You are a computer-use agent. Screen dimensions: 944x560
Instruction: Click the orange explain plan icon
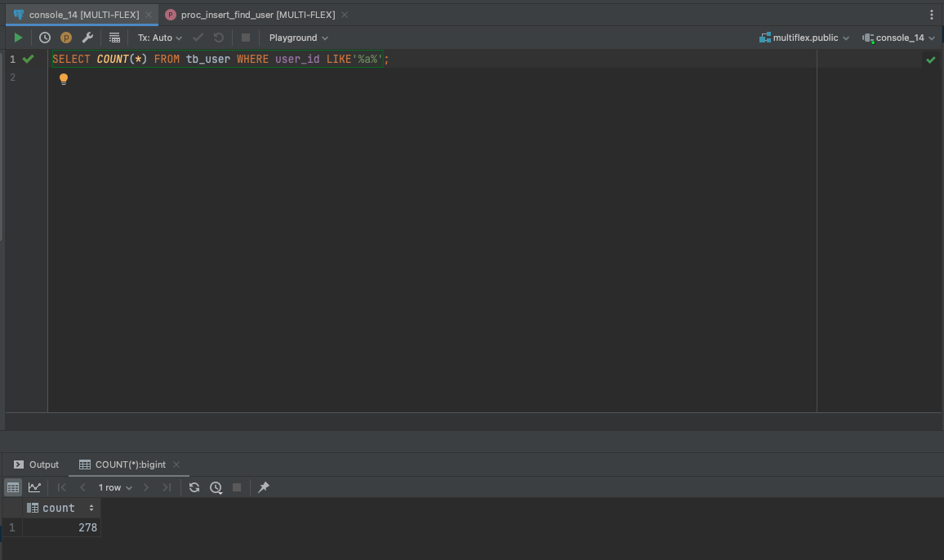(x=66, y=38)
